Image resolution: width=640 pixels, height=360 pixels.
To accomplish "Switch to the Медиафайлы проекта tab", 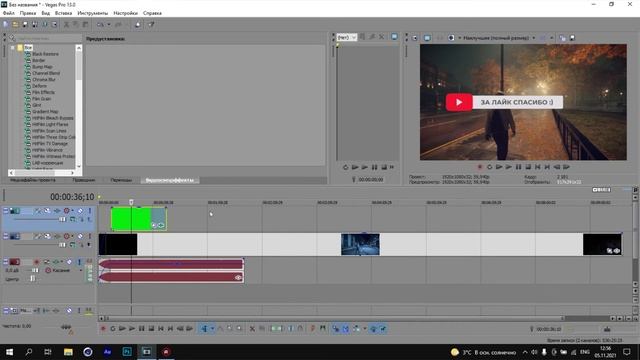I will (33, 180).
